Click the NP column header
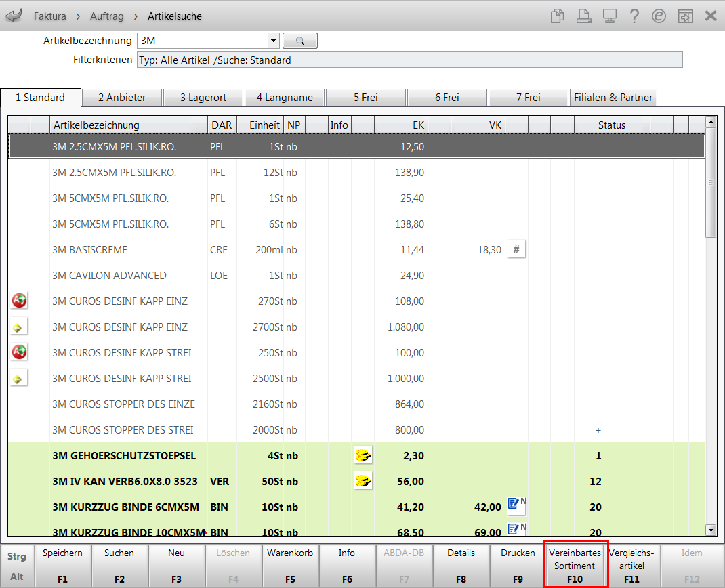The width and height of the screenshot is (725, 588). [x=294, y=125]
